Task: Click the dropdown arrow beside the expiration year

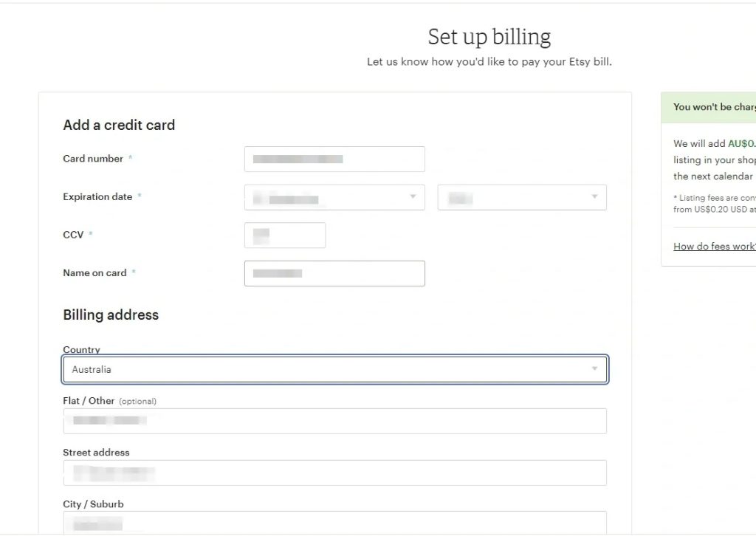Action: point(595,197)
